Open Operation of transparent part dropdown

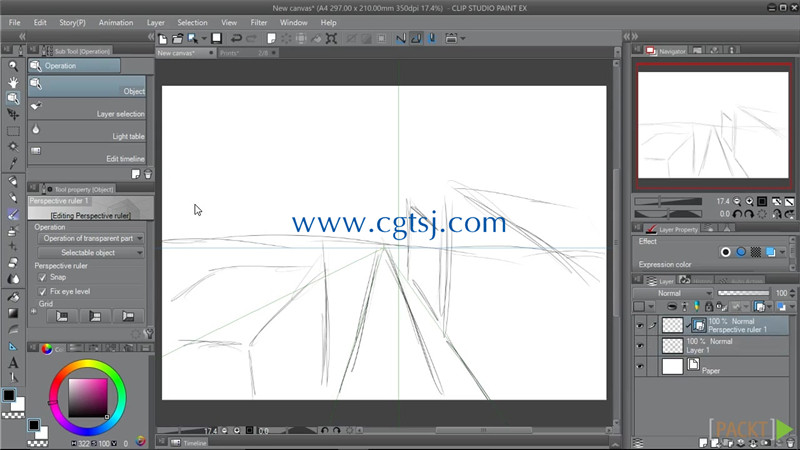91,238
